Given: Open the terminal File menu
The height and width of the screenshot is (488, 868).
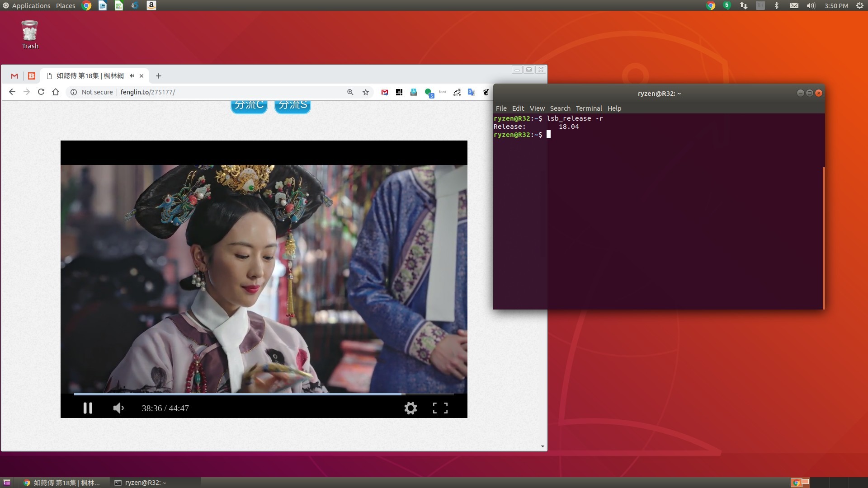Looking at the screenshot, I should 501,108.
